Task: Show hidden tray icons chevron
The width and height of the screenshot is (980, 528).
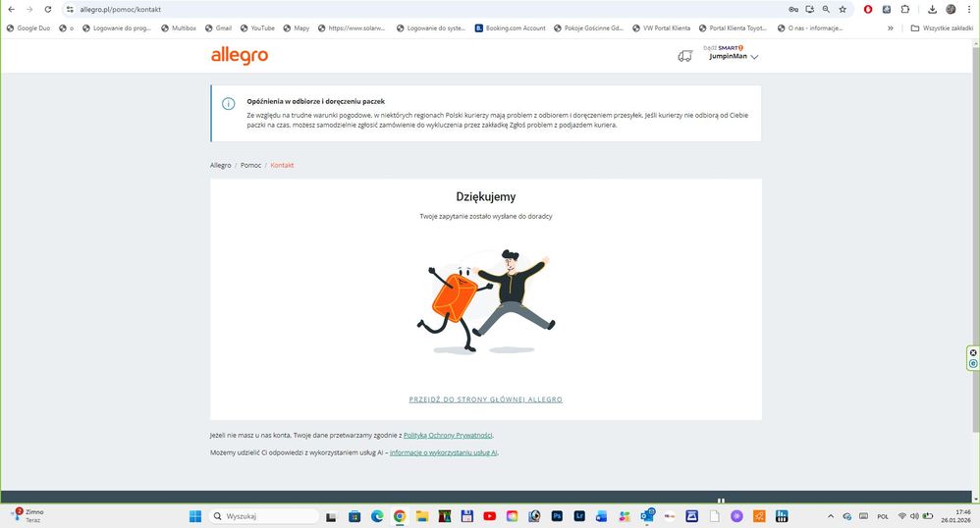Action: coord(830,516)
